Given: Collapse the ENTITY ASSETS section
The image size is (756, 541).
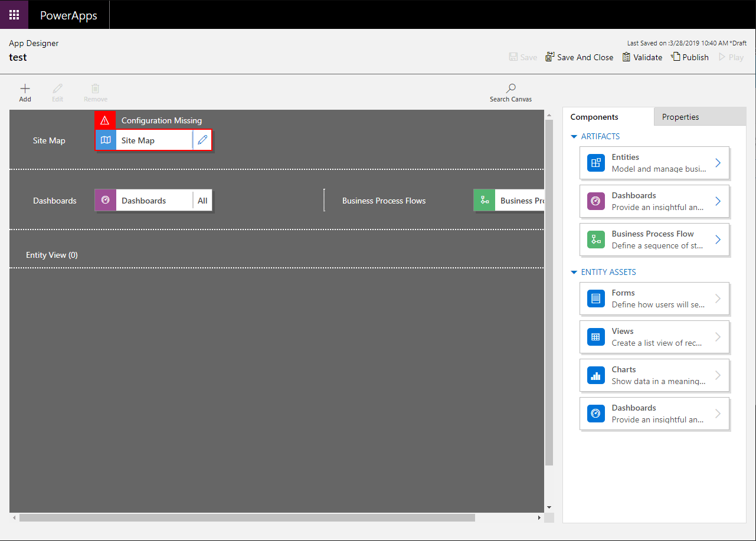Looking at the screenshot, I should (x=574, y=272).
